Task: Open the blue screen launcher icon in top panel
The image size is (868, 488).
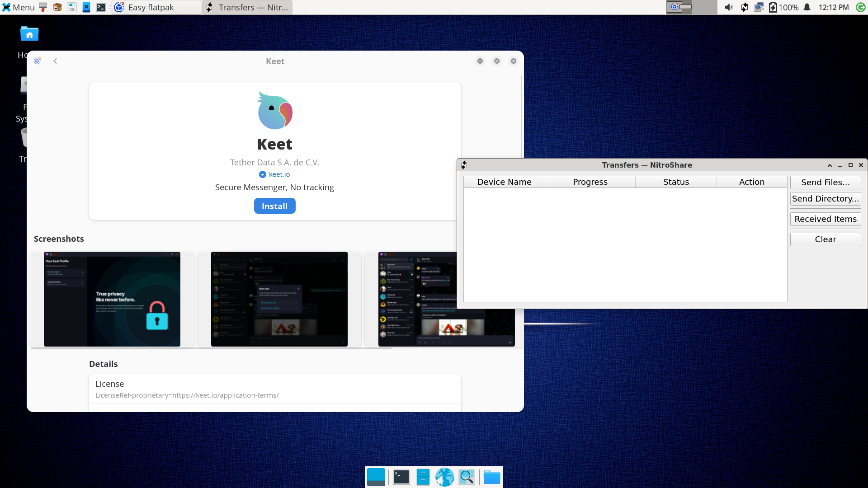Action: coord(86,7)
